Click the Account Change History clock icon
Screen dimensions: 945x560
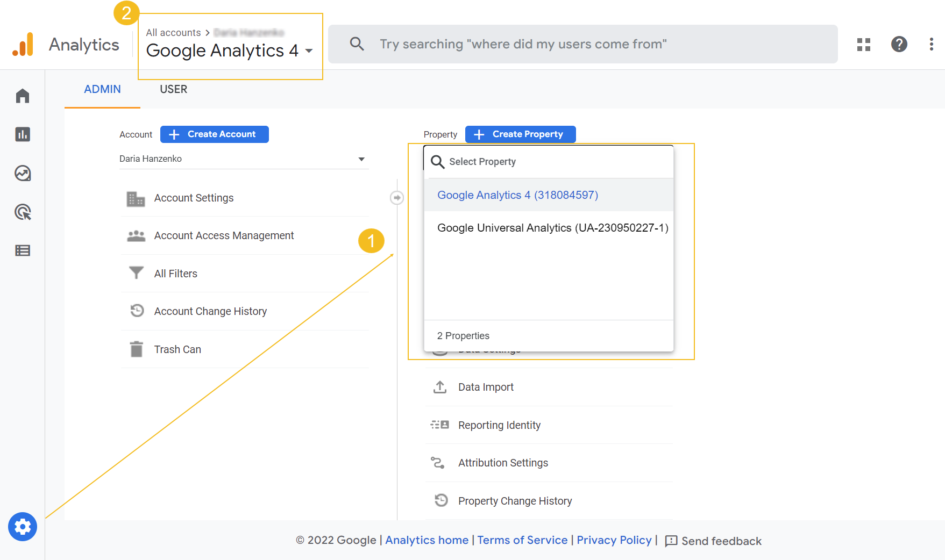click(137, 311)
